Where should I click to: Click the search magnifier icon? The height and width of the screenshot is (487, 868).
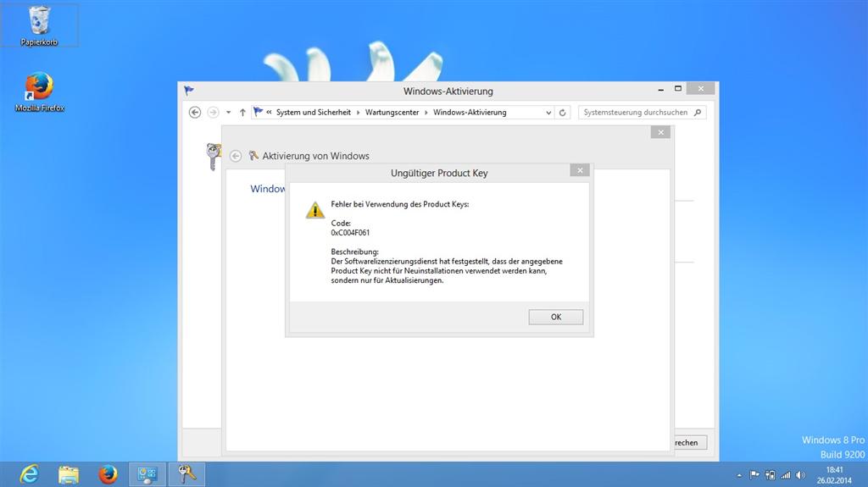698,113
